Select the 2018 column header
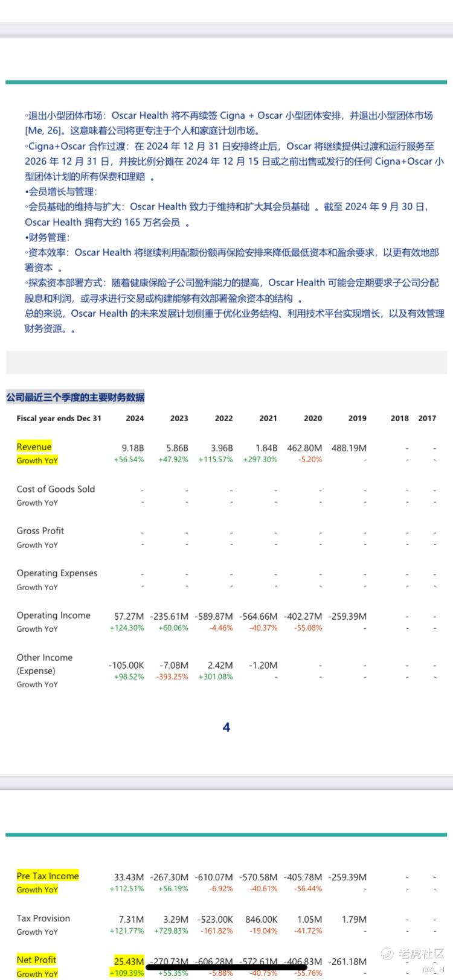The image size is (453, 980). 400,418
